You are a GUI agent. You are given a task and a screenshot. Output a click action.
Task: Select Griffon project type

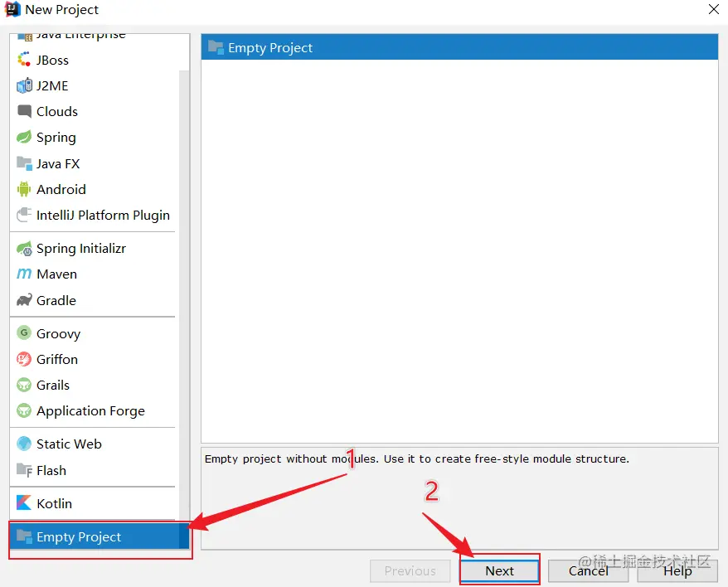[x=95, y=360]
